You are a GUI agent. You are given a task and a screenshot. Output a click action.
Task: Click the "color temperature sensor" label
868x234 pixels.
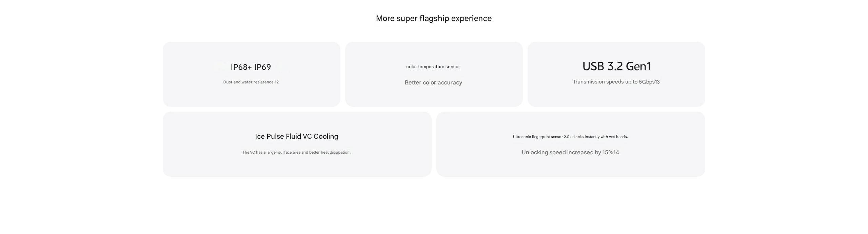pos(433,67)
